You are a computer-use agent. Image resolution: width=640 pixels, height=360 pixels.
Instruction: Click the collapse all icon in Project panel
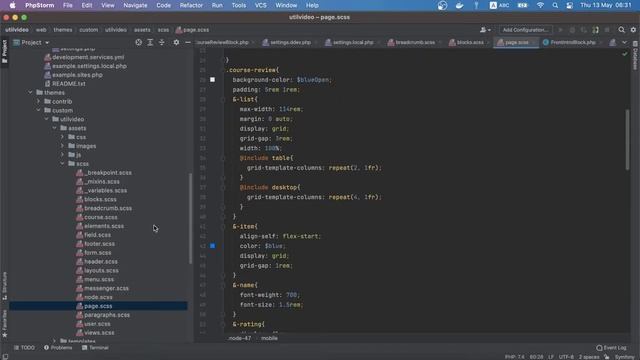coord(162,42)
